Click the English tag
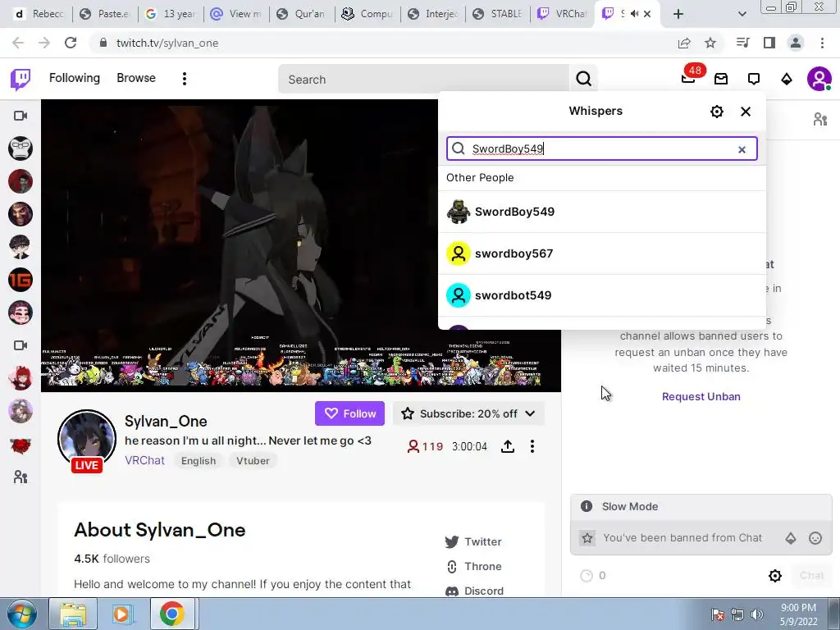The height and width of the screenshot is (630, 840). 199,461
